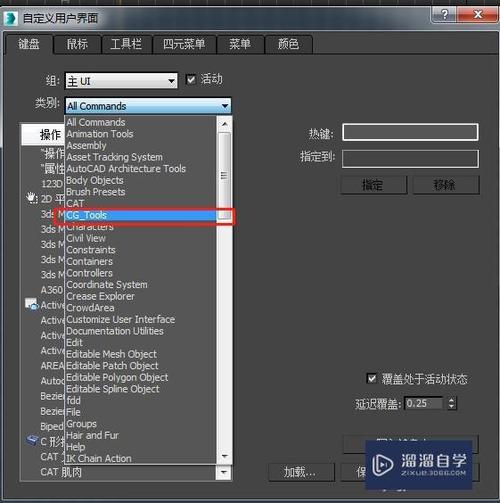The image size is (500, 503).
Task: Click the help question mark button
Action: point(444,15)
